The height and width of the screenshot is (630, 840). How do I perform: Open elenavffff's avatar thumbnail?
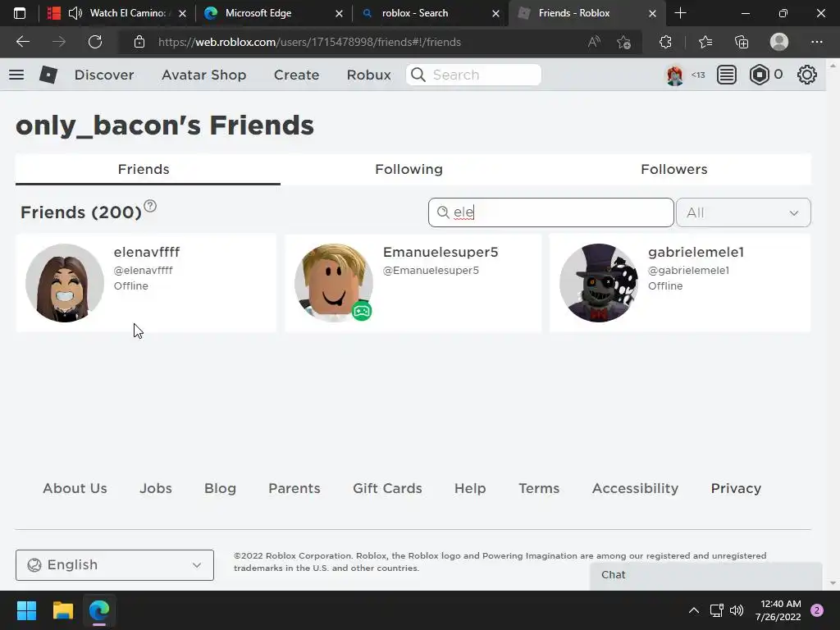pyautogui.click(x=65, y=283)
